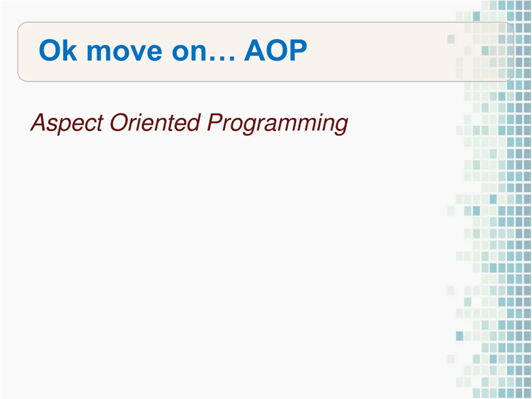Select the word 'AOP' in the title

276,50
